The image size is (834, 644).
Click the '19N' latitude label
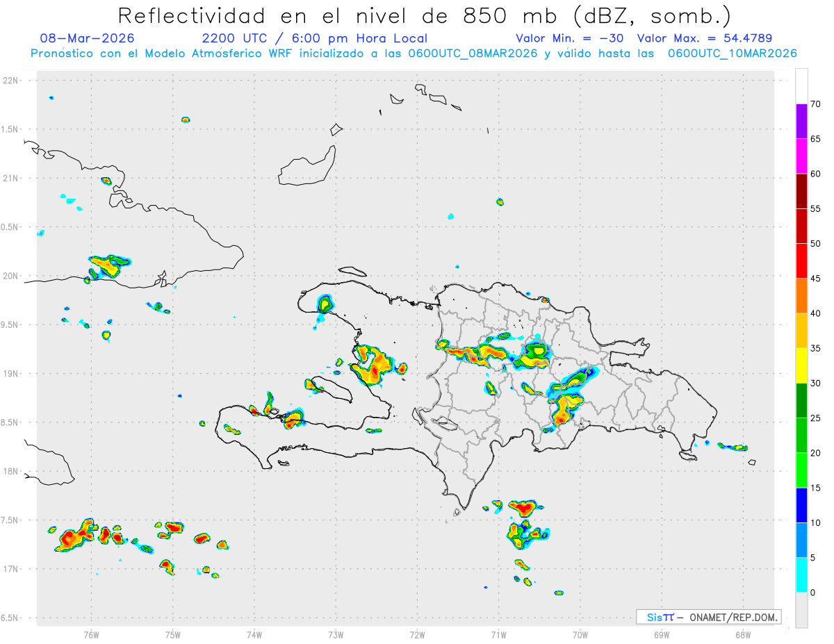coord(11,374)
